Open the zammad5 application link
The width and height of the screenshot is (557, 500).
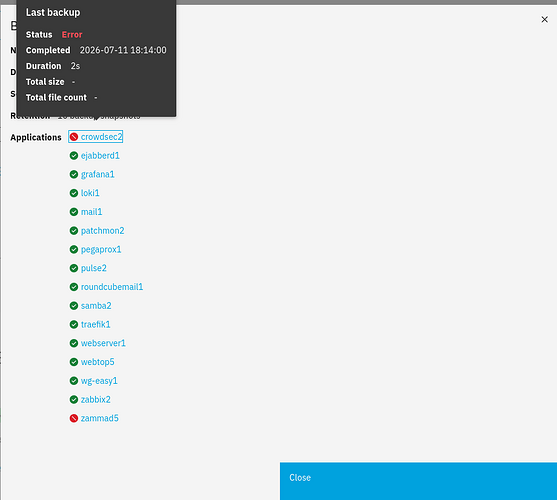click(99, 418)
